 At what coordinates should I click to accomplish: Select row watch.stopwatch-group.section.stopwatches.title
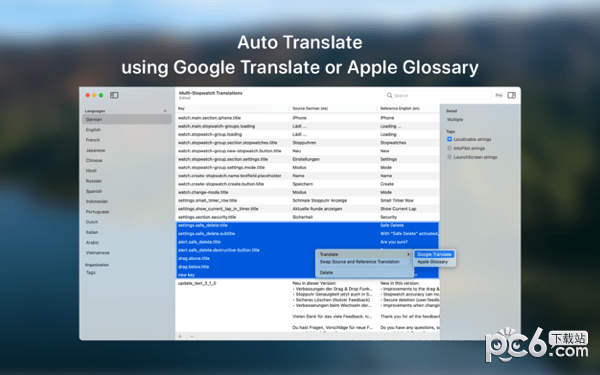[x=308, y=143]
